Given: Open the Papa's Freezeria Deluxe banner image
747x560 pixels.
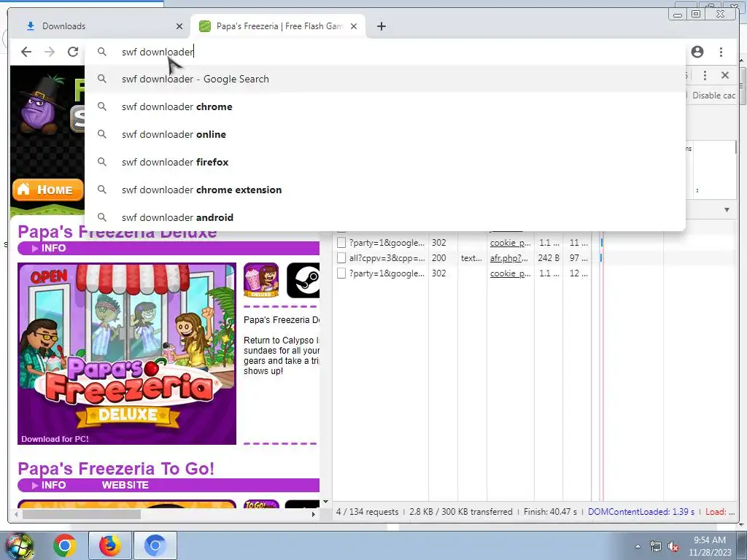Looking at the screenshot, I should click(x=127, y=354).
